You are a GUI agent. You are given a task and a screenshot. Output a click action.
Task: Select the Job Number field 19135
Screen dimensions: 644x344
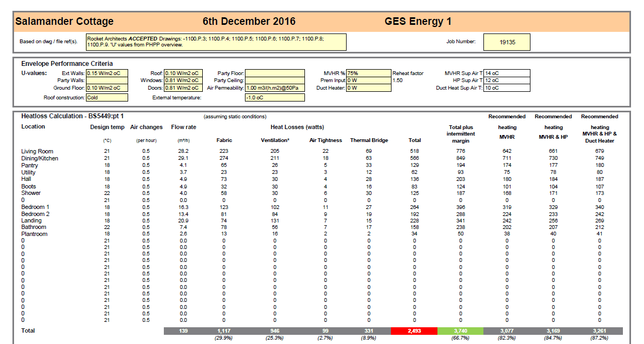(507, 42)
